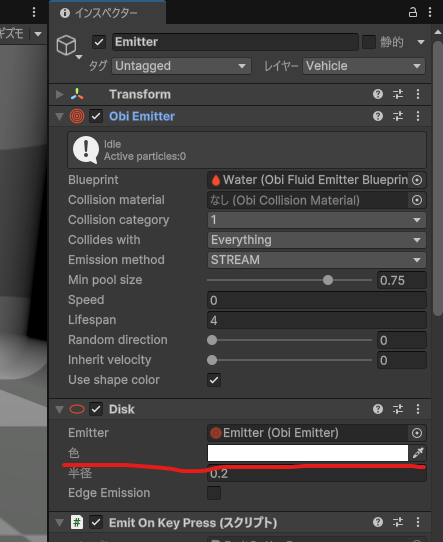This screenshot has height=542, width=443.
Task: Open the GameObject icon picker cube
Action: pyautogui.click(x=66, y=45)
